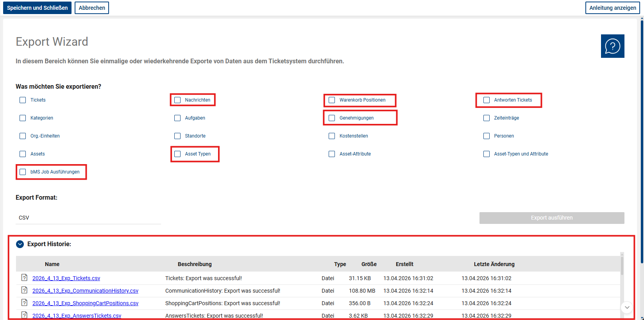Check the Assets checkbox
The width and height of the screenshot is (644, 320).
23,154
